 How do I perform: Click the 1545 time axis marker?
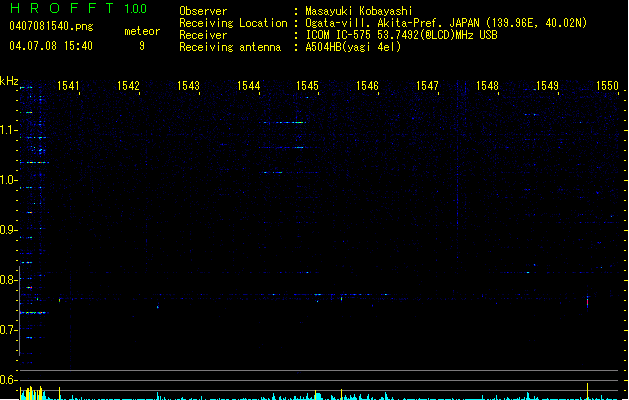[307, 86]
